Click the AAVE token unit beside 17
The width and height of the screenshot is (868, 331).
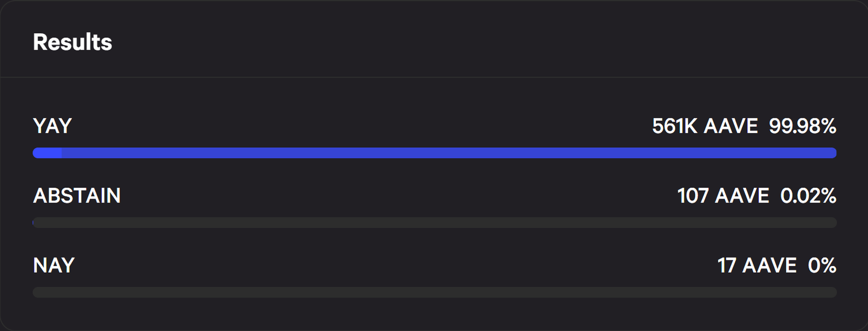click(770, 265)
